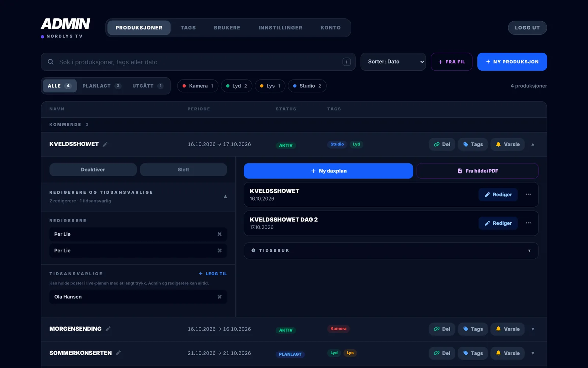588x368 pixels.
Task: Focus the production search field
Action: [198, 62]
